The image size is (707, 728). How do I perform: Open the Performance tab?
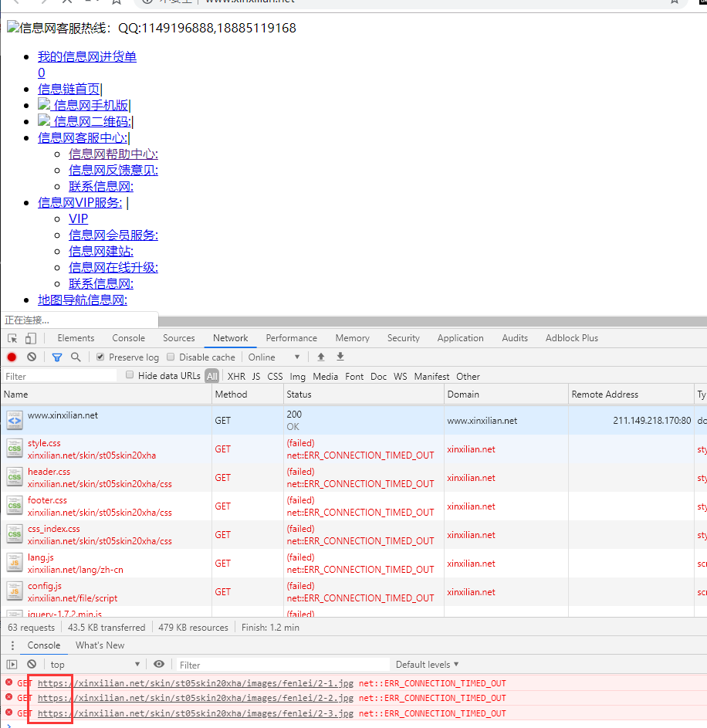291,338
